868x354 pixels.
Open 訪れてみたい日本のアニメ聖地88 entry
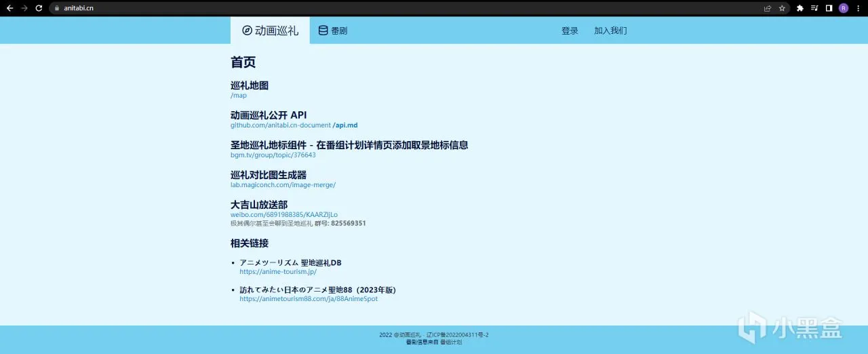[317, 290]
